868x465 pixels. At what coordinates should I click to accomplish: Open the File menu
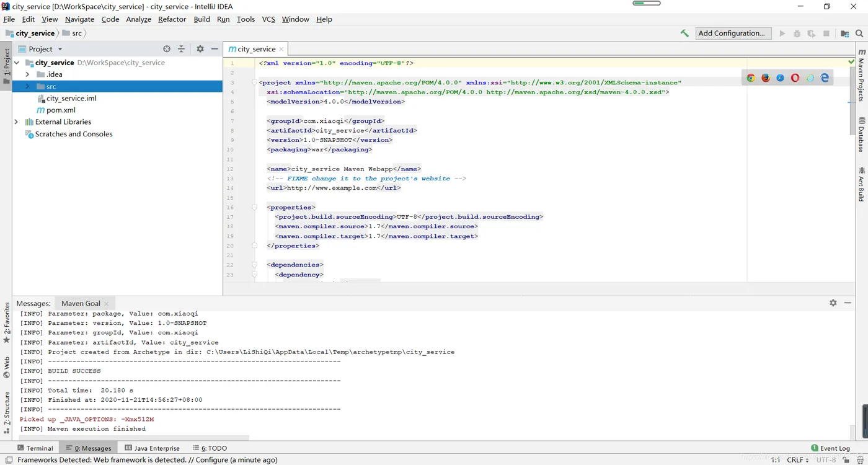9,19
